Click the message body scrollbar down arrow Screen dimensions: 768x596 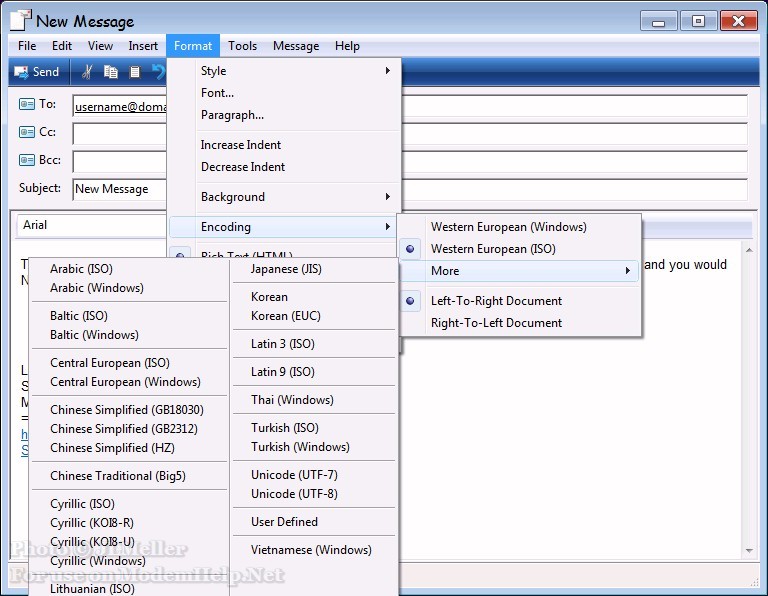pos(748,550)
